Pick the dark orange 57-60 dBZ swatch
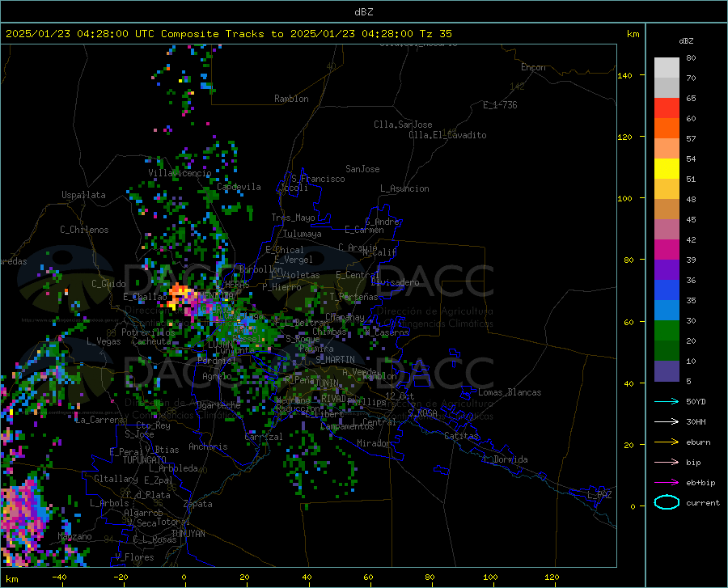Viewport: 728px width, 588px height. [x=667, y=128]
